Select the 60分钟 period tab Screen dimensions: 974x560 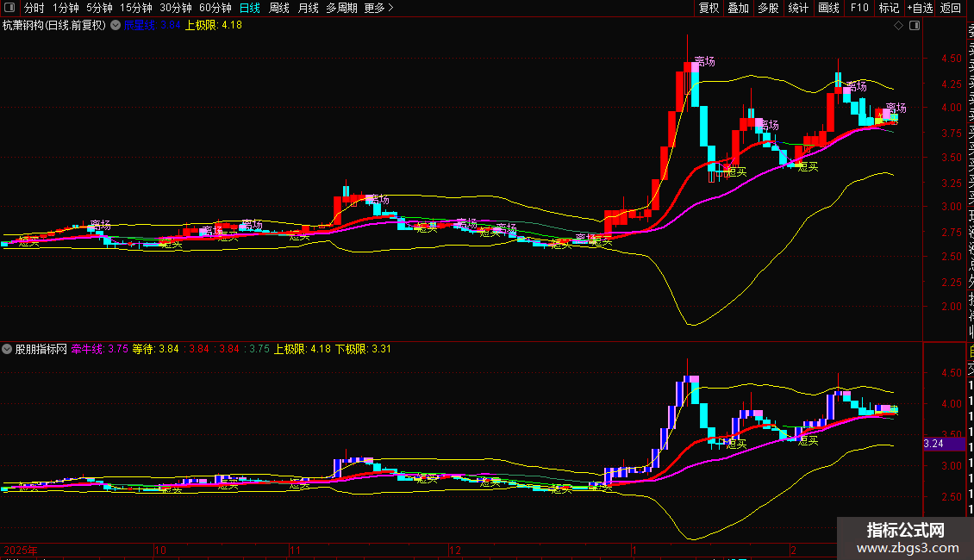coord(215,8)
